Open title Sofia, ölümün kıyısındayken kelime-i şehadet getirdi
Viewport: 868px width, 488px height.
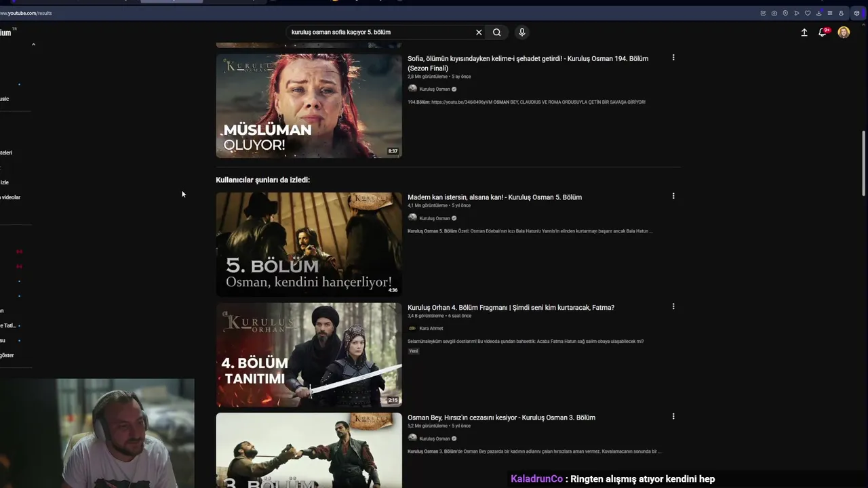pos(528,63)
